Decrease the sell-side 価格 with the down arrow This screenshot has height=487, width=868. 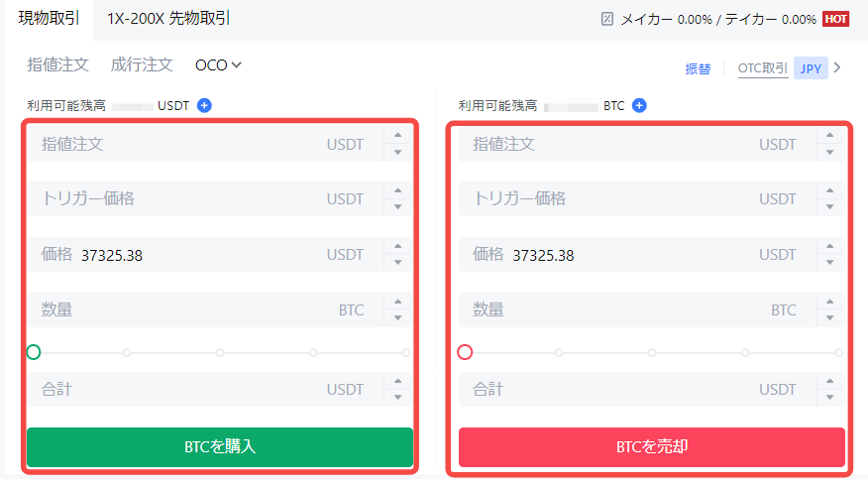[x=829, y=262]
